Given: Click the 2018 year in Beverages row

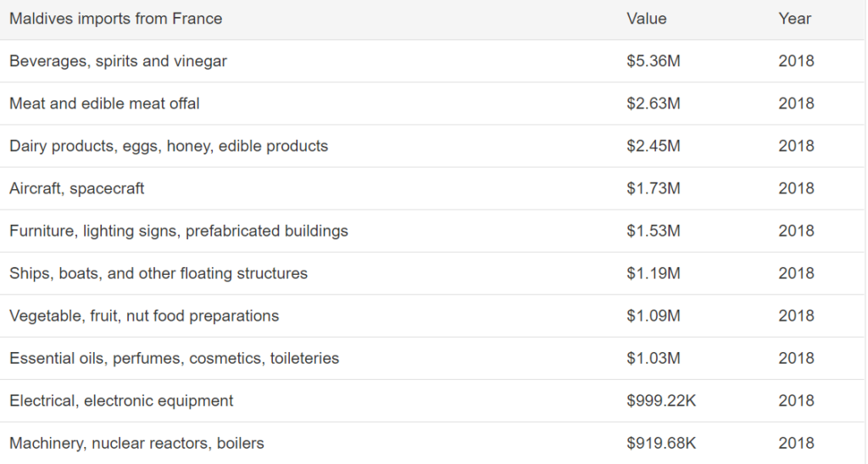Looking at the screenshot, I should click(796, 61).
